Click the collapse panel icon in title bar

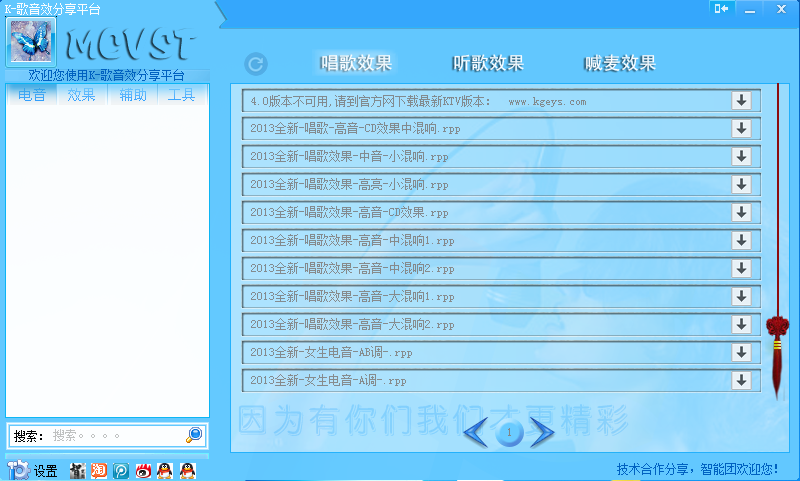[x=721, y=8]
